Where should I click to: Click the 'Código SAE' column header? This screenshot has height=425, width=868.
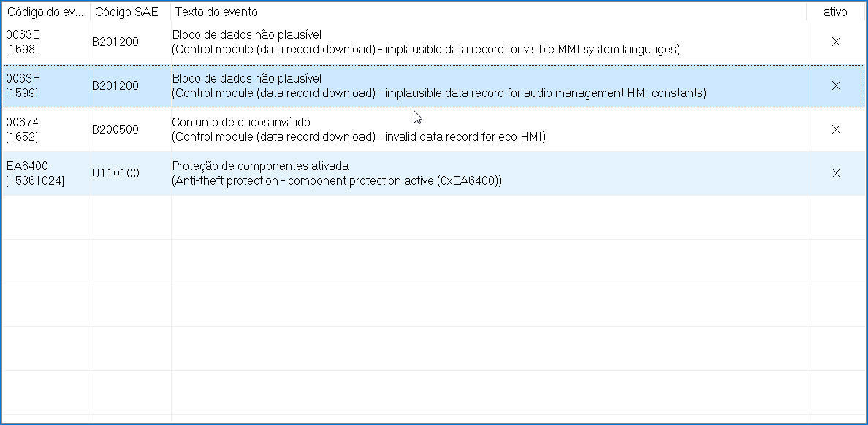126,12
